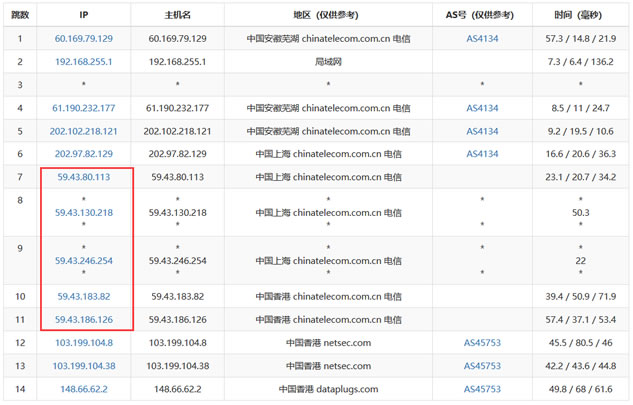The height and width of the screenshot is (405, 633).
Task: Open IP link 148.66.62.2
Action: coord(83,389)
